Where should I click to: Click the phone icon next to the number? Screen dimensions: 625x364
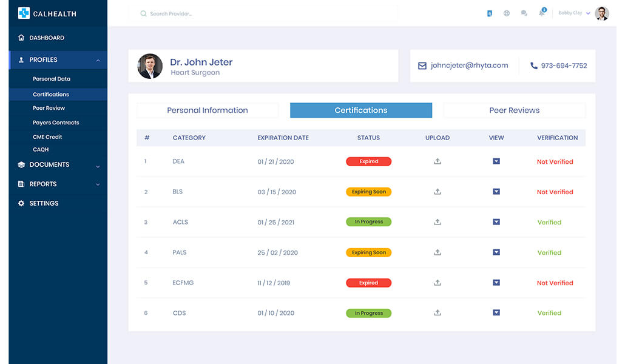533,65
